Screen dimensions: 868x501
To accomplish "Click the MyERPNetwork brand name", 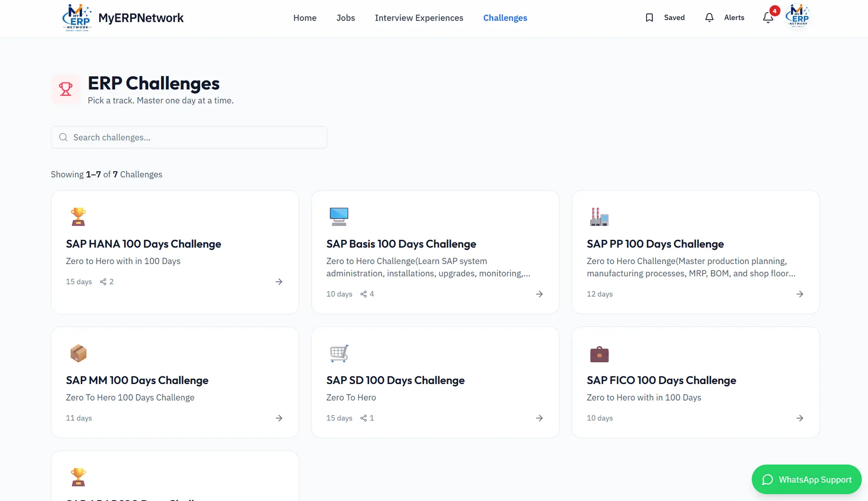I will point(141,18).
